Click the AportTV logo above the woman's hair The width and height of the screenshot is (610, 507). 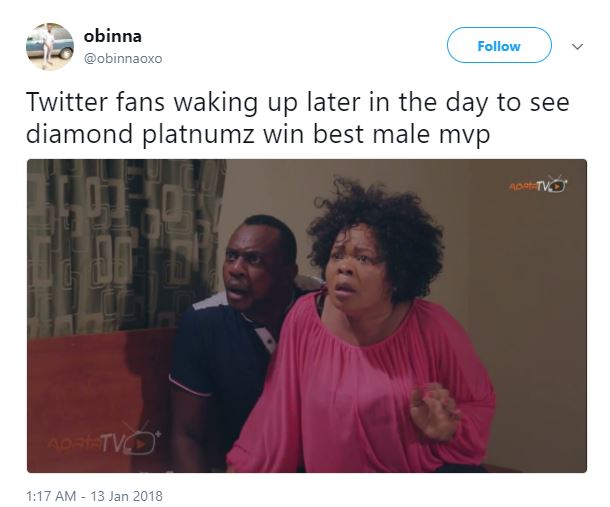(538, 185)
